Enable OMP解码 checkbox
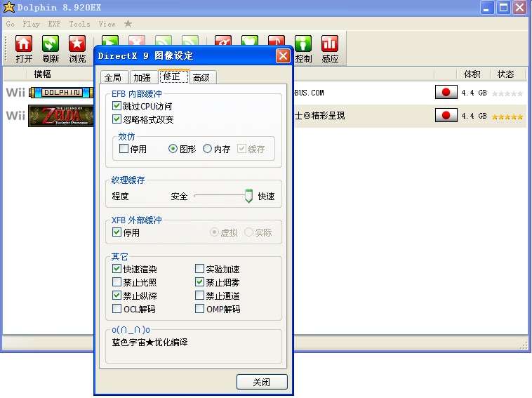Viewport: 532px width, 398px height. [199, 308]
